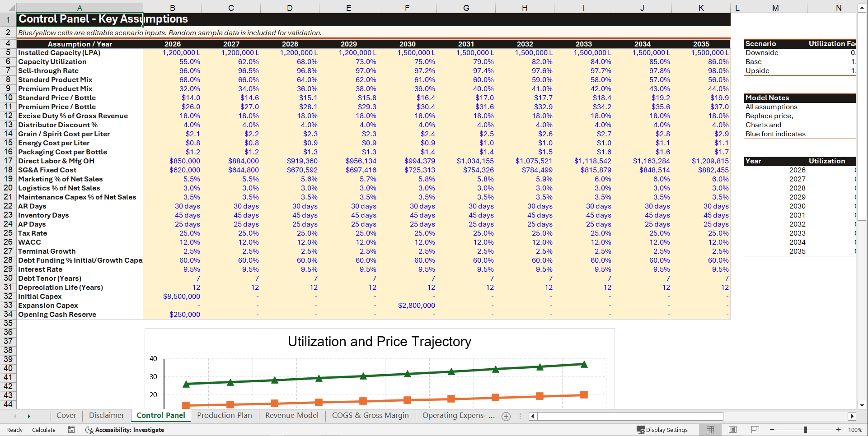Select Interest Rate row label
The image size is (868, 436).
point(80,269)
